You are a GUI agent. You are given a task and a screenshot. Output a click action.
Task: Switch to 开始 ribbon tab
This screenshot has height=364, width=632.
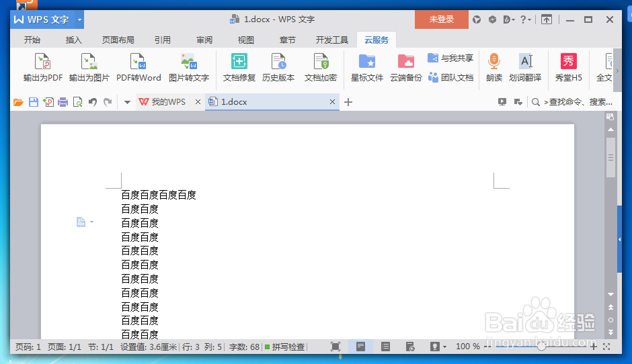point(32,40)
